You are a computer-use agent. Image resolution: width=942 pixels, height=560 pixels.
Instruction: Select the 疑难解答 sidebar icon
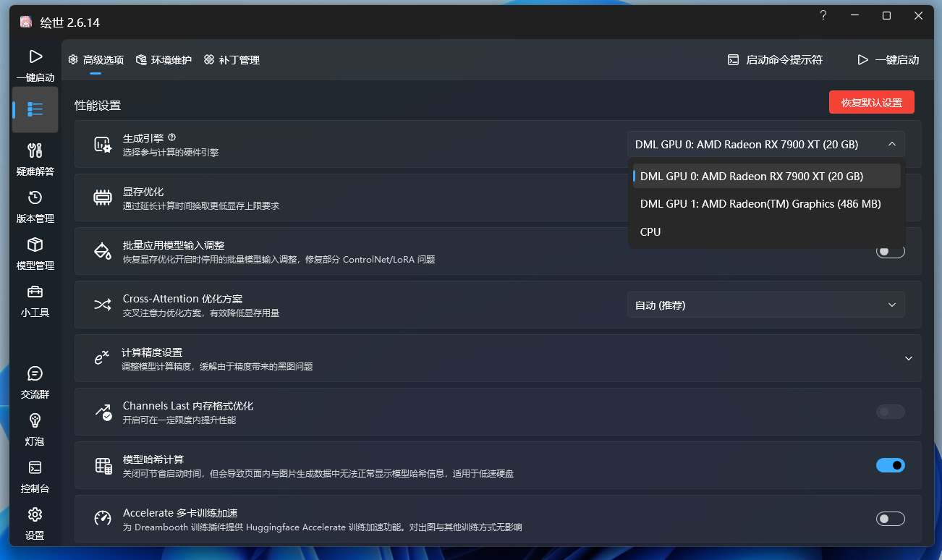(x=34, y=157)
